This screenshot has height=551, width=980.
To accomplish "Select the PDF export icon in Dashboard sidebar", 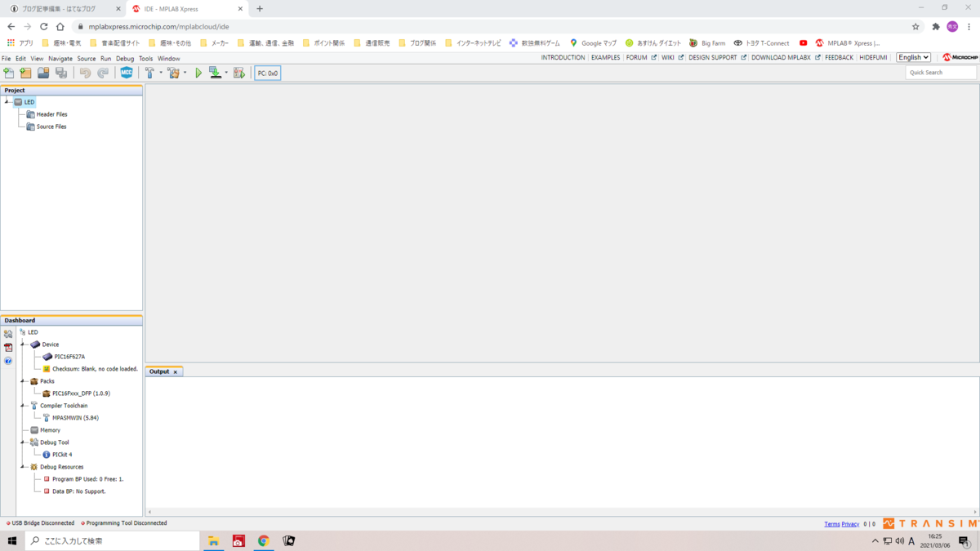I will [7, 347].
